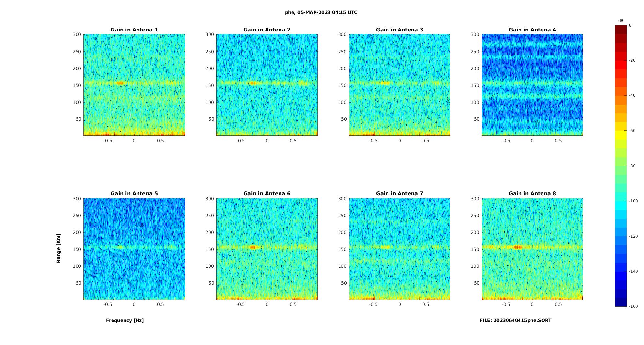The width and height of the screenshot is (644, 345).
Task: Click the red echo peak in Antena 6 plot
Action: coord(253,247)
